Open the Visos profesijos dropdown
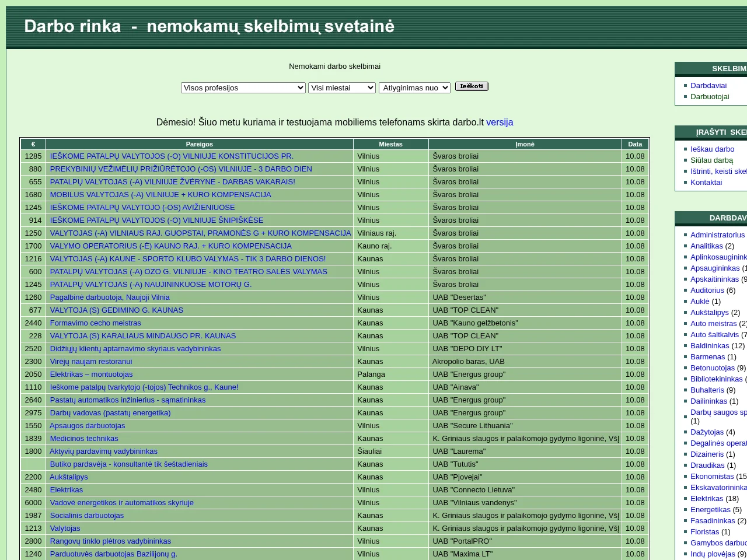This screenshot has height=560, width=747. point(243,88)
